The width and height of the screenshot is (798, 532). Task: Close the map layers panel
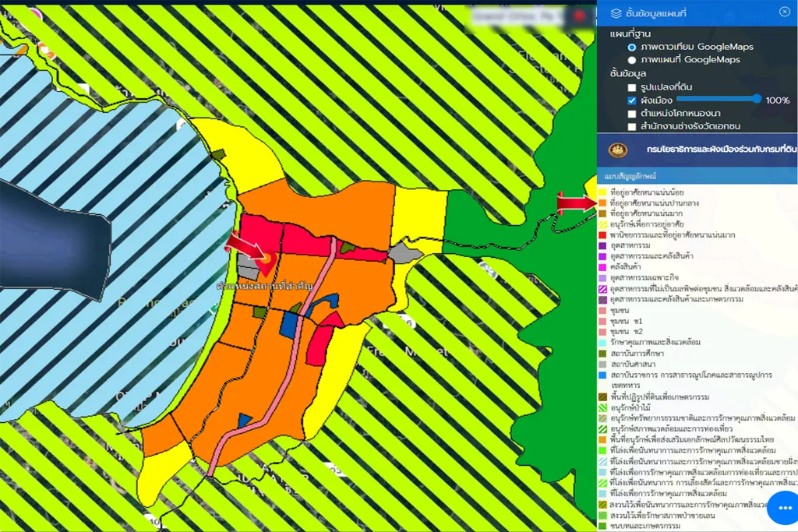(x=784, y=12)
